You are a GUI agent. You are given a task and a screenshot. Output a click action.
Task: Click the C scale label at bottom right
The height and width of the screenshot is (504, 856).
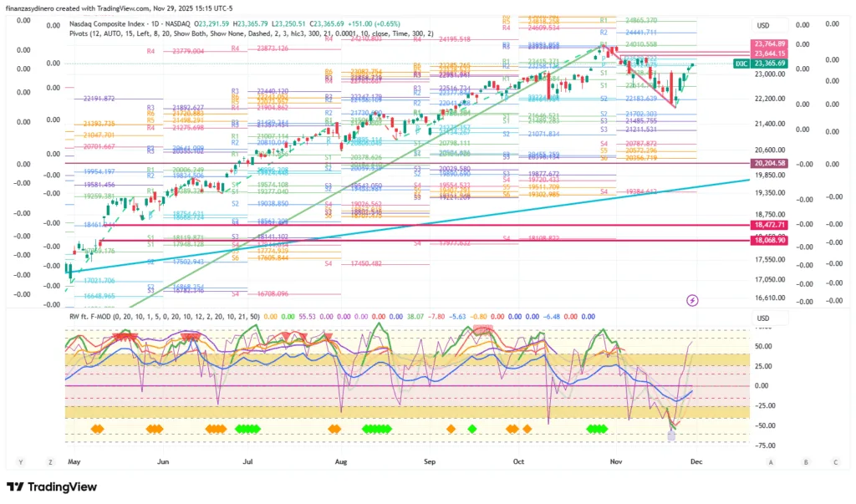point(834,461)
